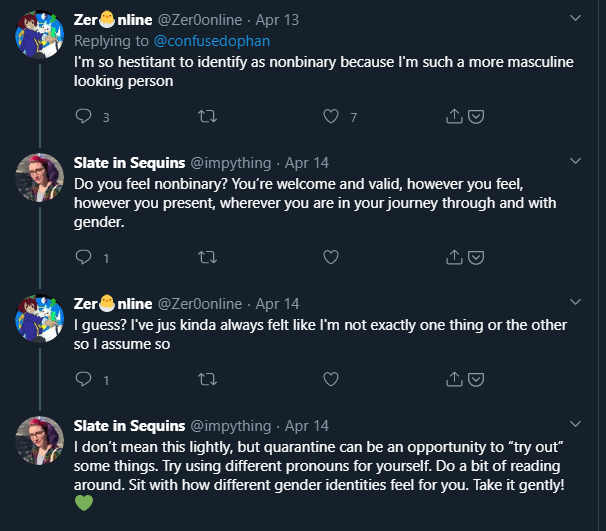The height and width of the screenshot is (531, 606).
Task: Open chevron menu on Slate's quarantine tweet
Action: point(575,423)
